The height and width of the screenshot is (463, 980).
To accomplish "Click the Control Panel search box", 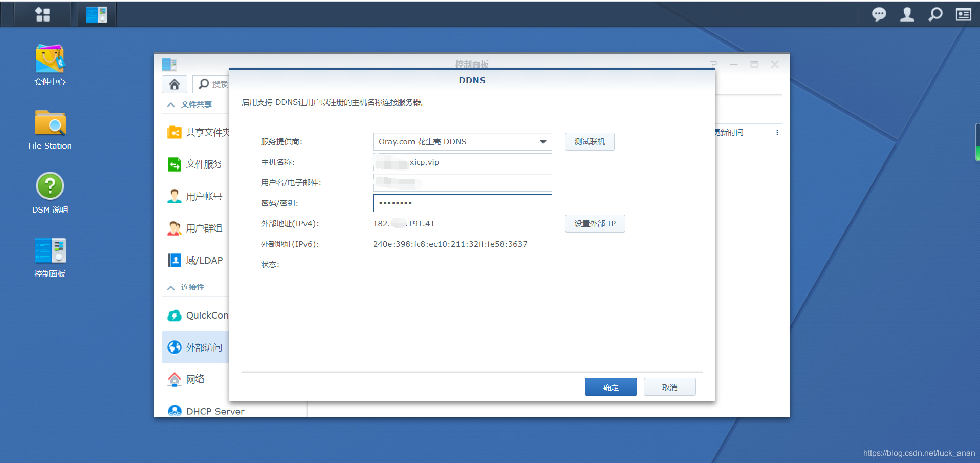I will click(x=211, y=84).
